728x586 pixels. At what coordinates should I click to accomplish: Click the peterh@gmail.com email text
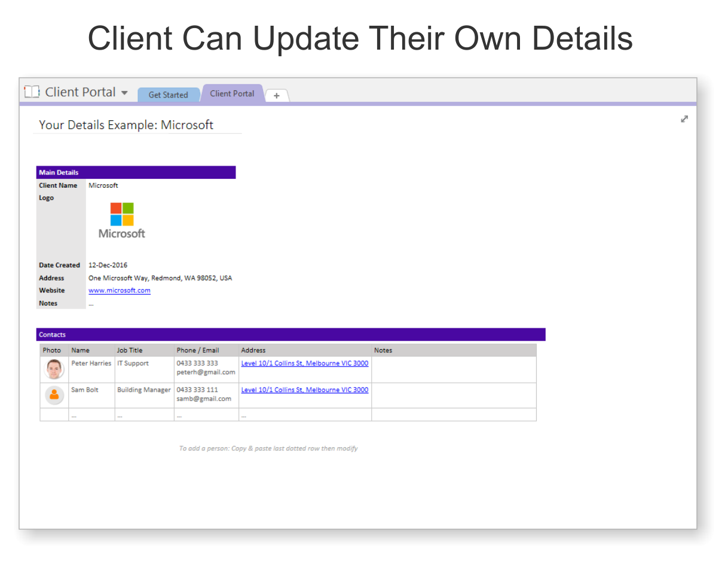click(206, 372)
